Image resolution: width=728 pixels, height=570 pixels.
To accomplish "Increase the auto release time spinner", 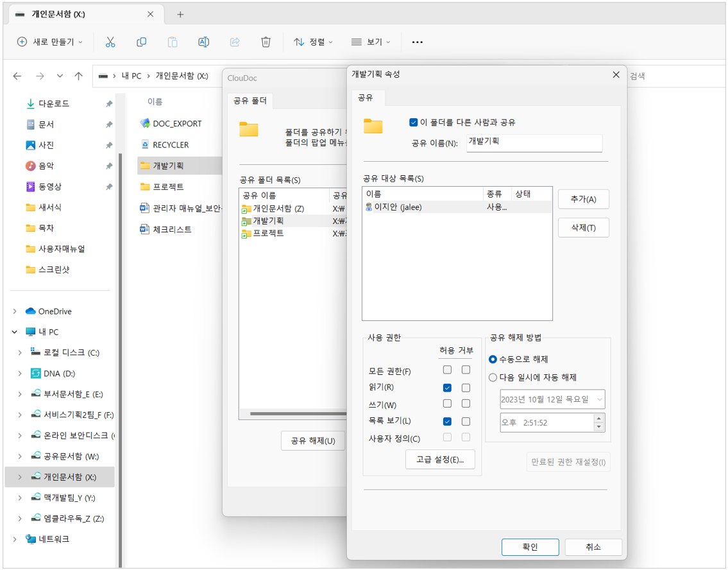I will coord(599,419).
